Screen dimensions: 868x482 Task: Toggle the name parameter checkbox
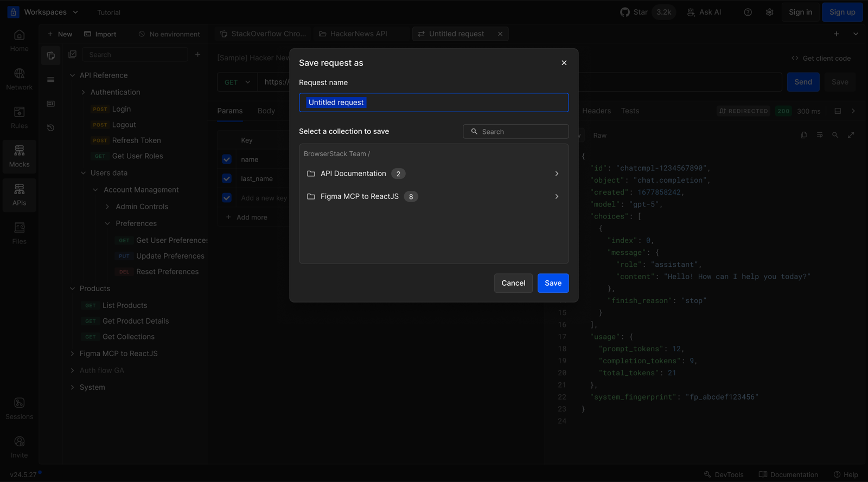pos(227,159)
